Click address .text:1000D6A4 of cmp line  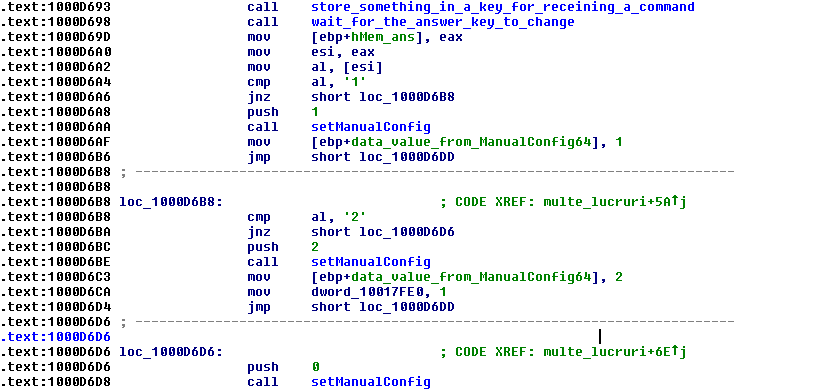(56, 82)
